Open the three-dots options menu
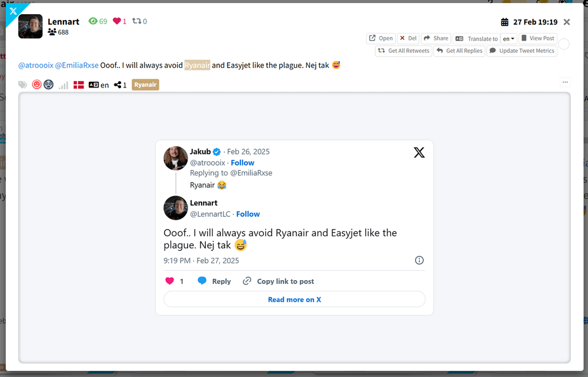 click(565, 82)
